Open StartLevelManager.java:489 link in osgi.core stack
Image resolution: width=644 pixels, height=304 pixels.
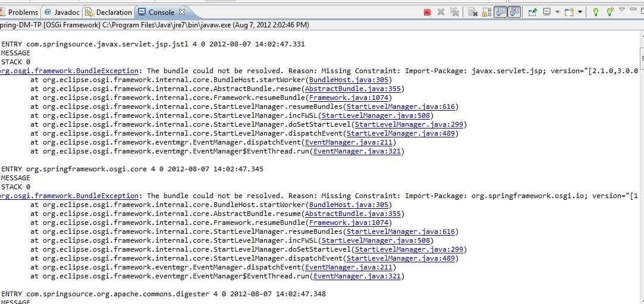point(400,259)
